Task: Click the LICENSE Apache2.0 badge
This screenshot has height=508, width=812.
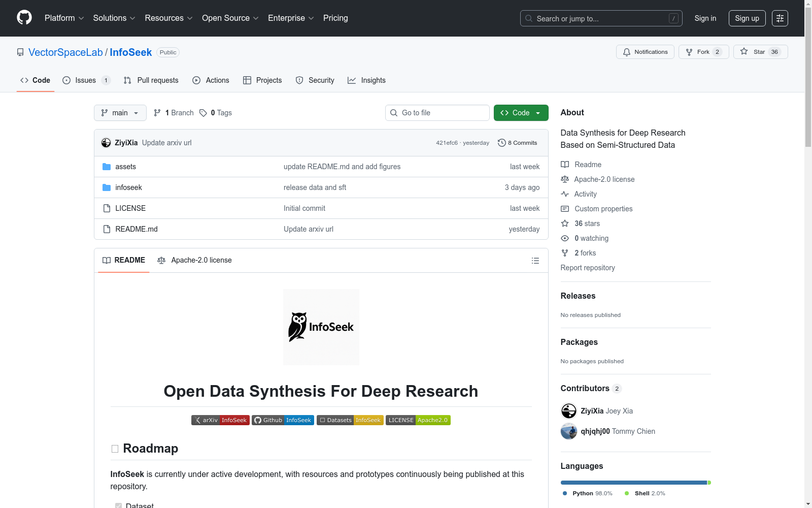Action: point(418,420)
